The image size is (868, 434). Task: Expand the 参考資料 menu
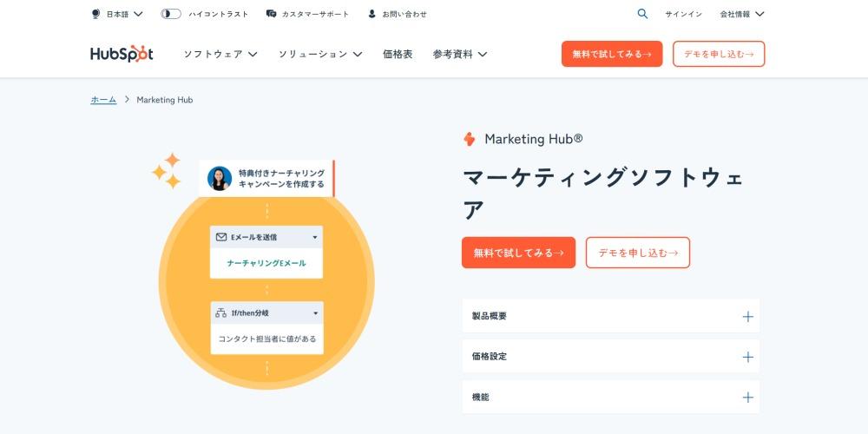pyautogui.click(x=459, y=54)
